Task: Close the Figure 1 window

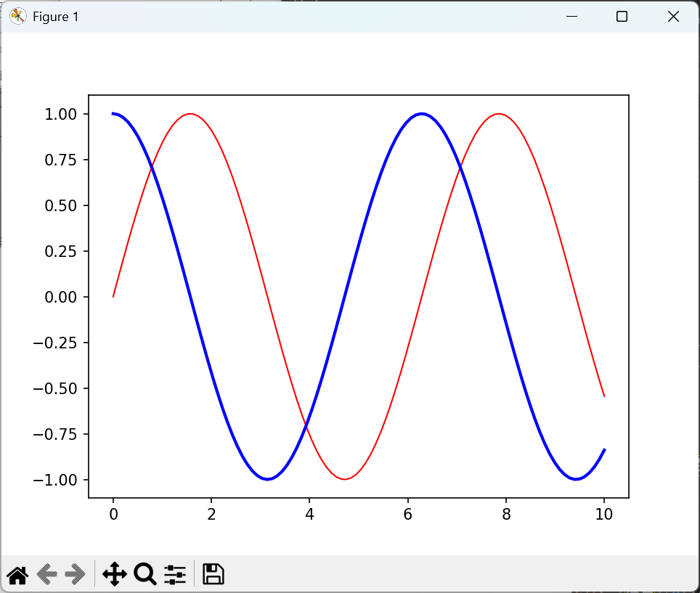Action: pos(673,17)
